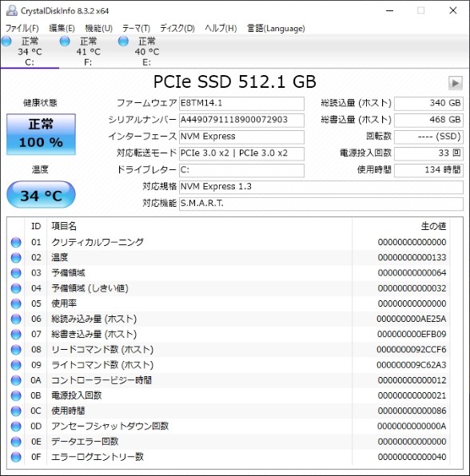Screen dimensions: 470x476
Task: Click the firmware field E8TM14.1
Action: tap(241, 104)
